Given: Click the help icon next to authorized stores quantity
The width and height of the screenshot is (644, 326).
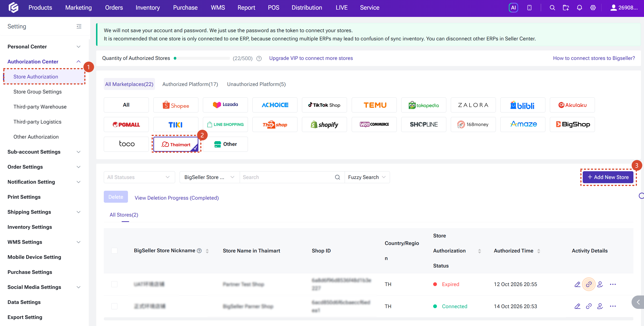Looking at the screenshot, I should pyautogui.click(x=259, y=58).
